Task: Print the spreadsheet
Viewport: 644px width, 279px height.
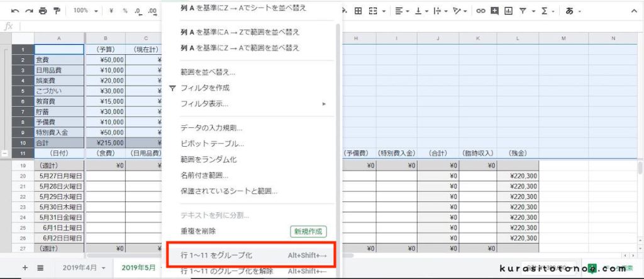Action: [x=43, y=11]
